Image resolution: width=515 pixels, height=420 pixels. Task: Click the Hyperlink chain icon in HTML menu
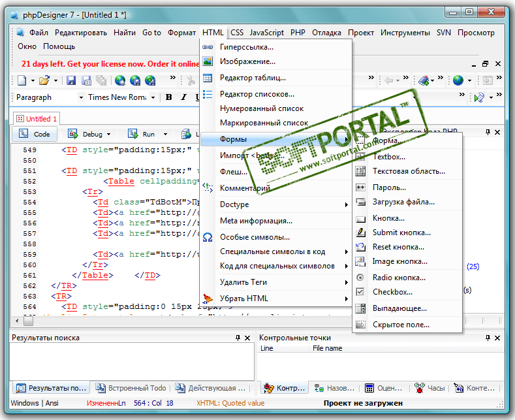[208, 47]
